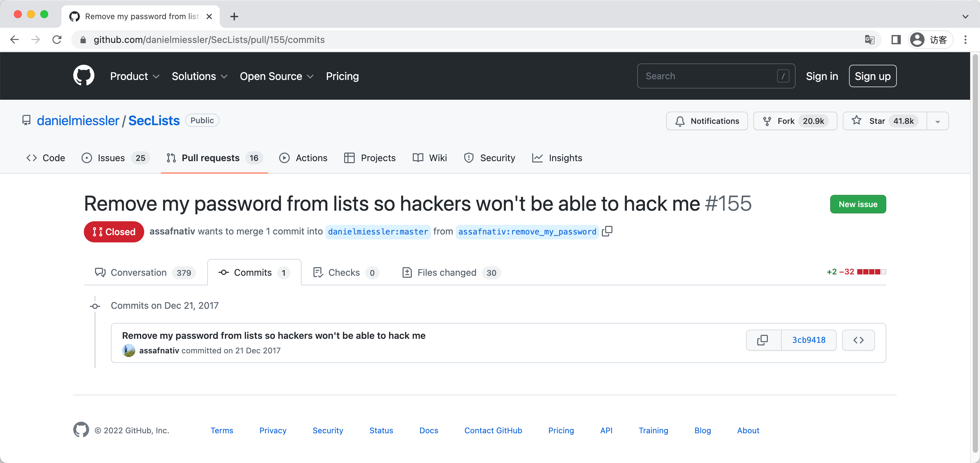Open the Star lists dropdown arrow

937,121
